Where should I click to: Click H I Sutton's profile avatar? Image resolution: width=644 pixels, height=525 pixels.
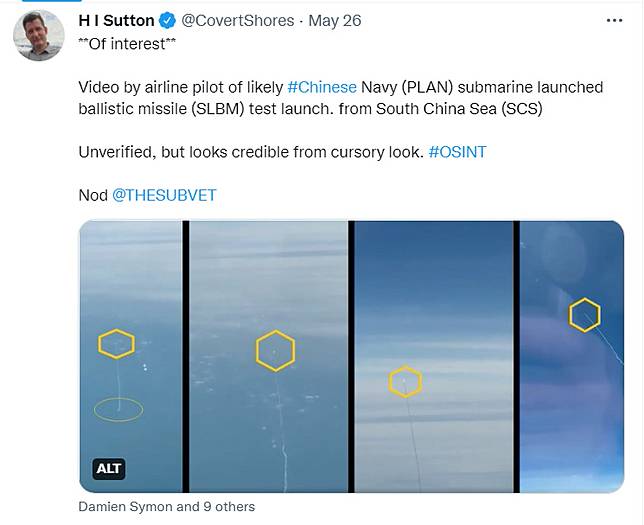39,34
